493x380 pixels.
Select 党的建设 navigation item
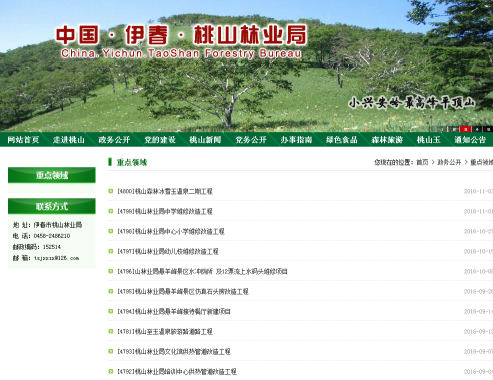tap(160, 140)
